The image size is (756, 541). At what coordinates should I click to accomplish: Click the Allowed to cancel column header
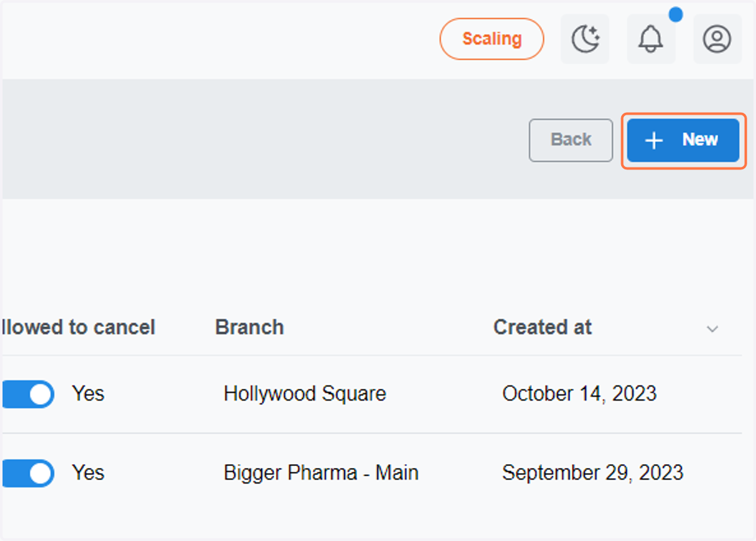point(78,327)
